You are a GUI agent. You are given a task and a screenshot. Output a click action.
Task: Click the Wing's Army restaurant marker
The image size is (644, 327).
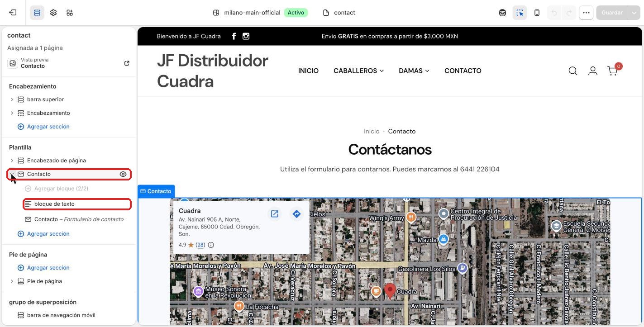pyautogui.click(x=411, y=218)
